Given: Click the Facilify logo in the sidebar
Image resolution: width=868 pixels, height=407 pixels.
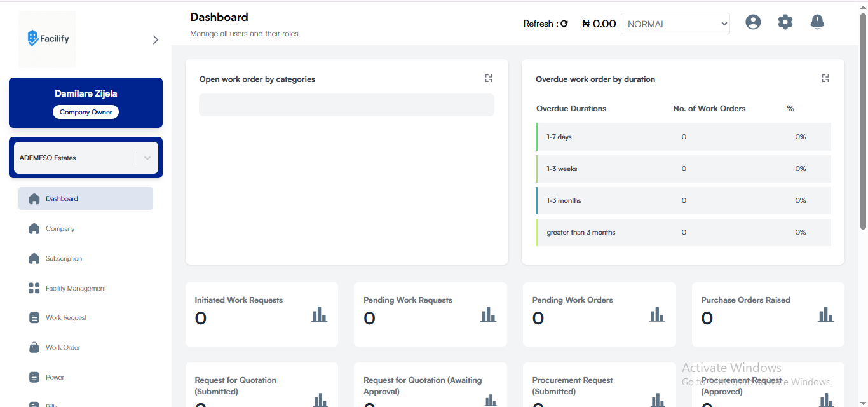Looking at the screenshot, I should (x=47, y=39).
